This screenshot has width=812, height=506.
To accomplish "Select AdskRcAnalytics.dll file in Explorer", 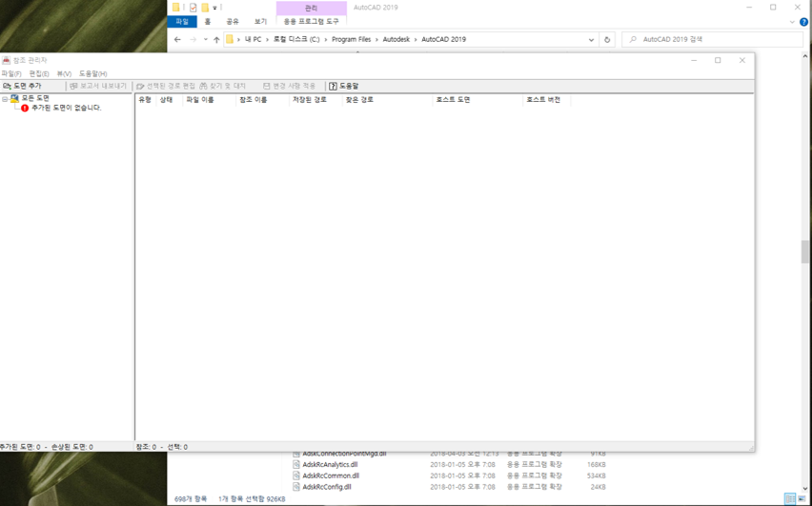I will 330,465.
